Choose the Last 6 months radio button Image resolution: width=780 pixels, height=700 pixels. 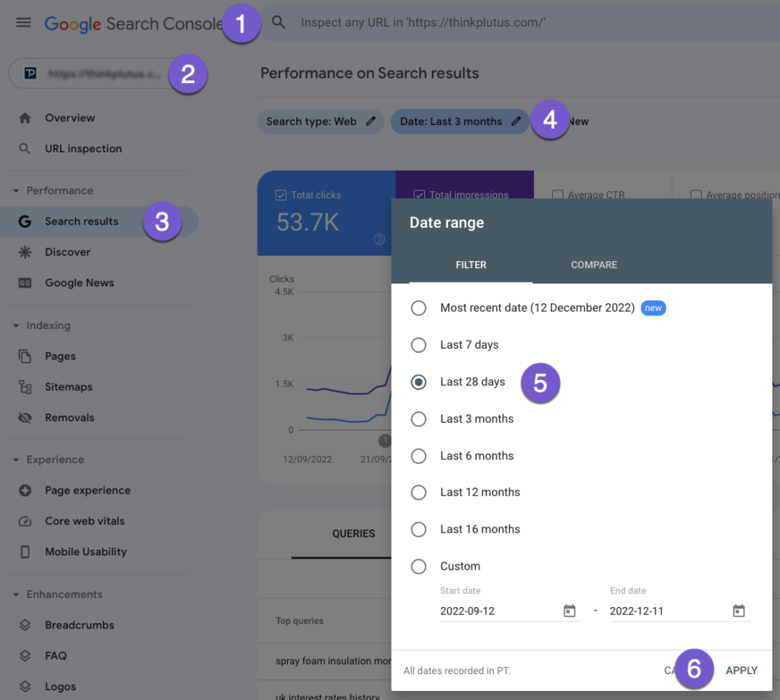pos(418,455)
